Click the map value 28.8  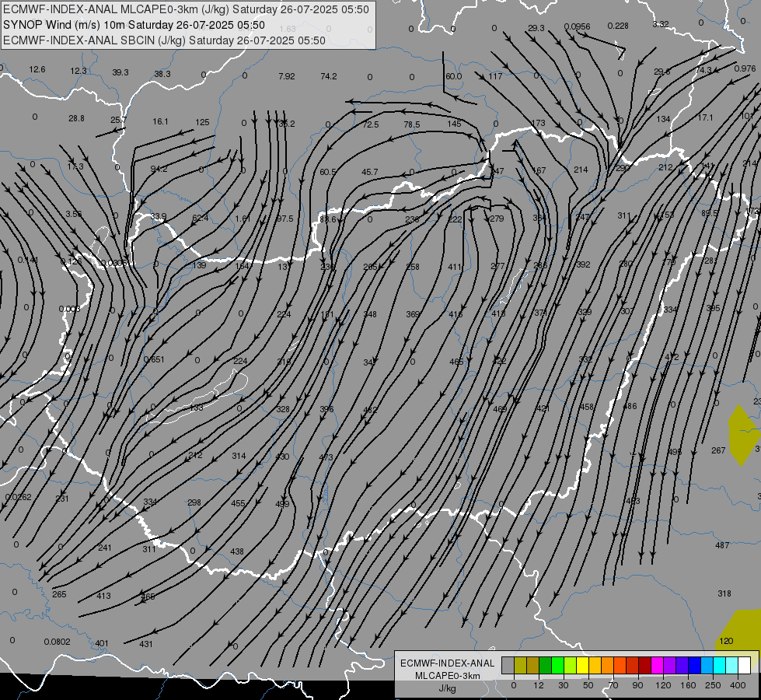point(76,118)
